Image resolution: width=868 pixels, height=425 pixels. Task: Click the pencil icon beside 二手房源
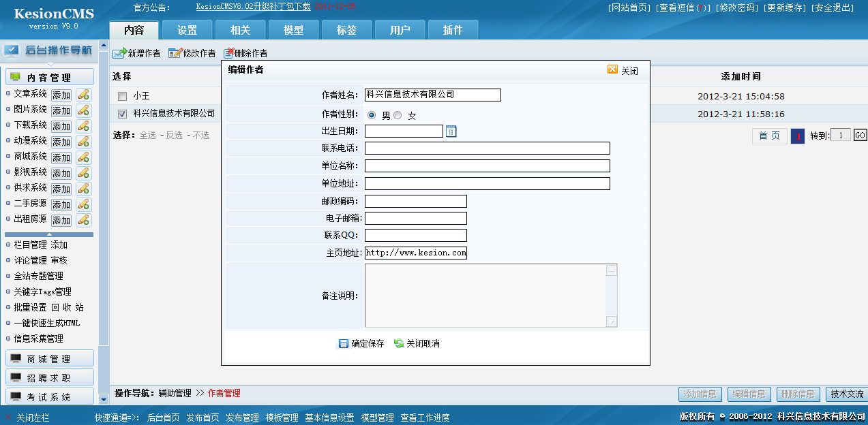click(83, 204)
